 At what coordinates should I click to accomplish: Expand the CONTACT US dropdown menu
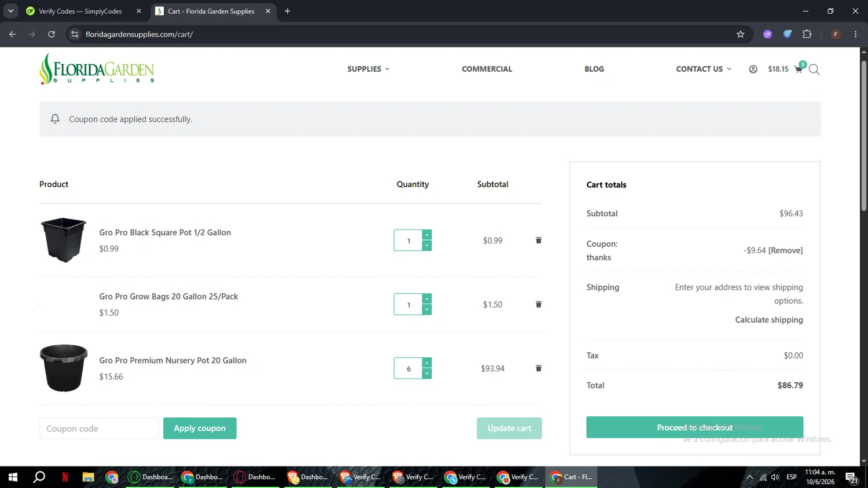coord(704,69)
